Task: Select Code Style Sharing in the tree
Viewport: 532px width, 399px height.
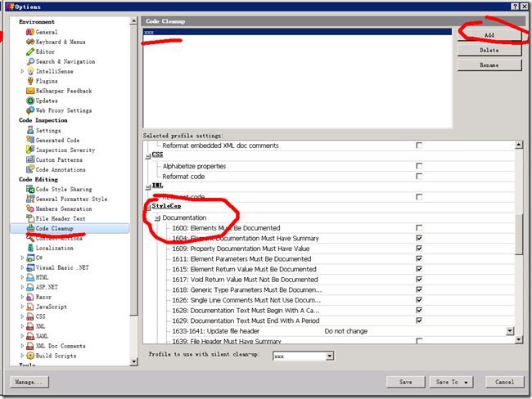Action: point(63,189)
